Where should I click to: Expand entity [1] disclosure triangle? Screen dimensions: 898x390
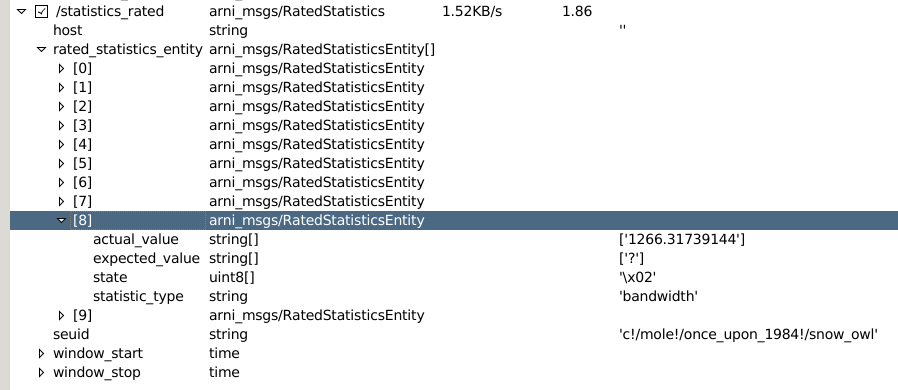tap(62, 88)
